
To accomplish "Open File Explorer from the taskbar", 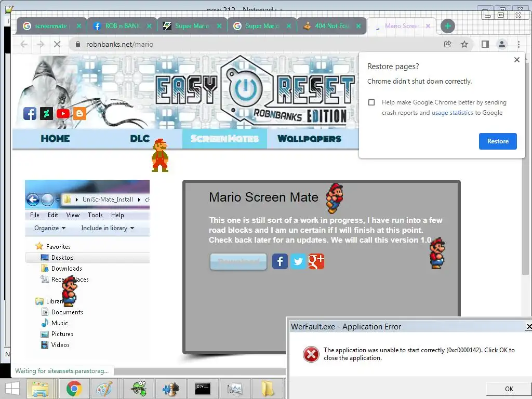I will coord(41,389).
